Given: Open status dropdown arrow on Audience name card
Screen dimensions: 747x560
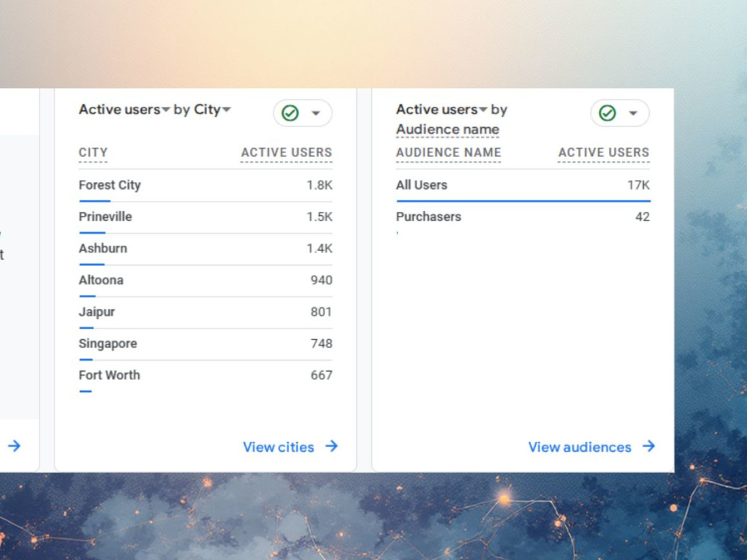Looking at the screenshot, I should point(633,113).
